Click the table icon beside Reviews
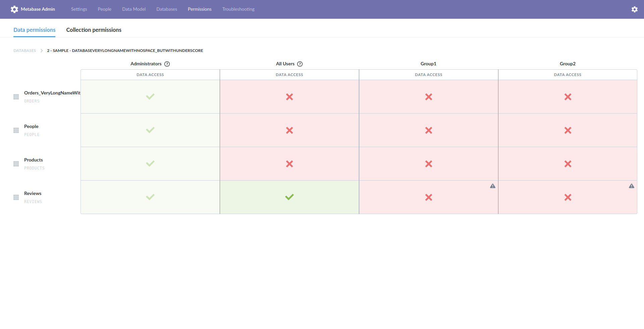 (16, 197)
